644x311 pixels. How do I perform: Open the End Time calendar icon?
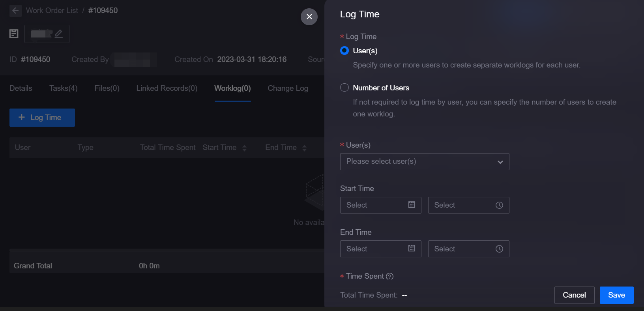(x=412, y=249)
